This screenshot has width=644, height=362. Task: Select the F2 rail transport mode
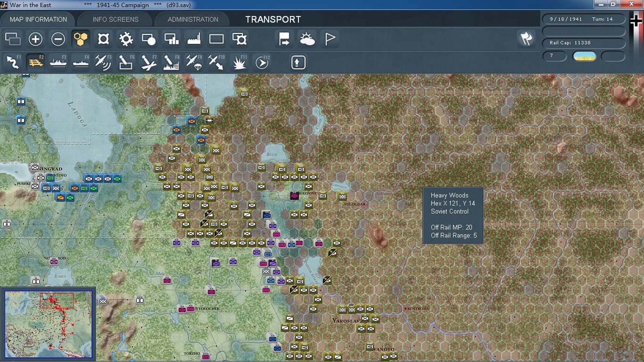pyautogui.click(x=35, y=62)
